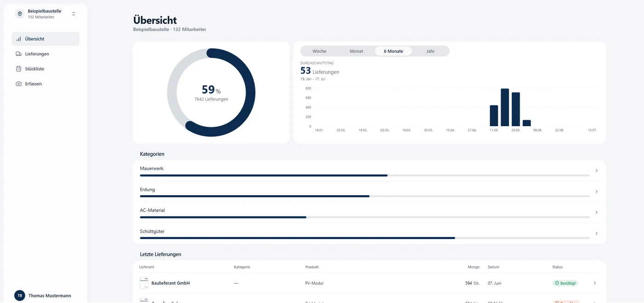Click the bar chart icon for Übersicht
The height and width of the screenshot is (303, 644).
tap(18, 39)
